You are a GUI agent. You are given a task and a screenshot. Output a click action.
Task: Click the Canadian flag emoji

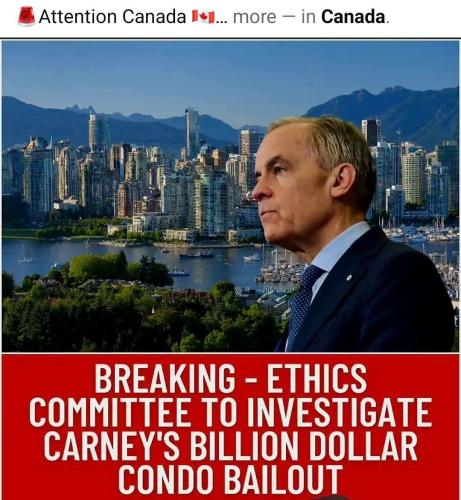pyautogui.click(x=204, y=16)
